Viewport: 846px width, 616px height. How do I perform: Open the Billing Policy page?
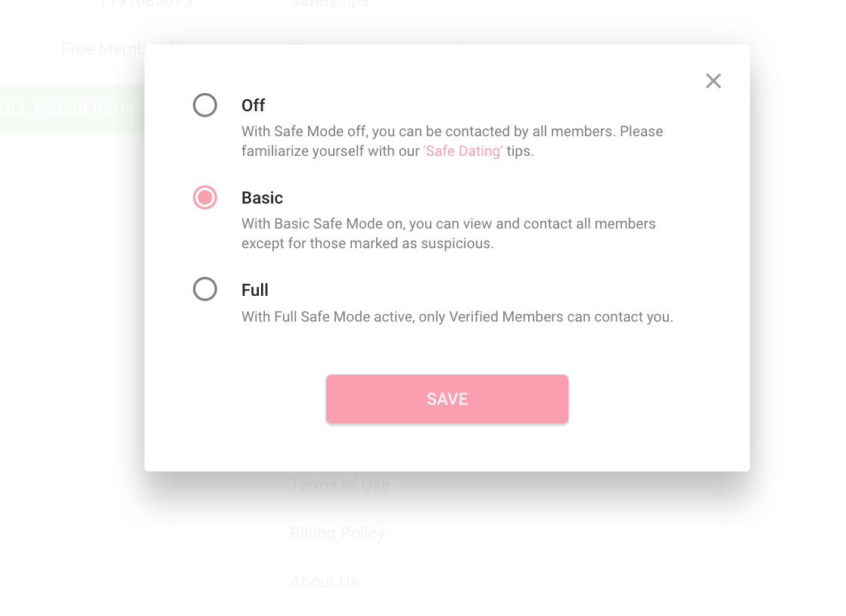(x=337, y=533)
